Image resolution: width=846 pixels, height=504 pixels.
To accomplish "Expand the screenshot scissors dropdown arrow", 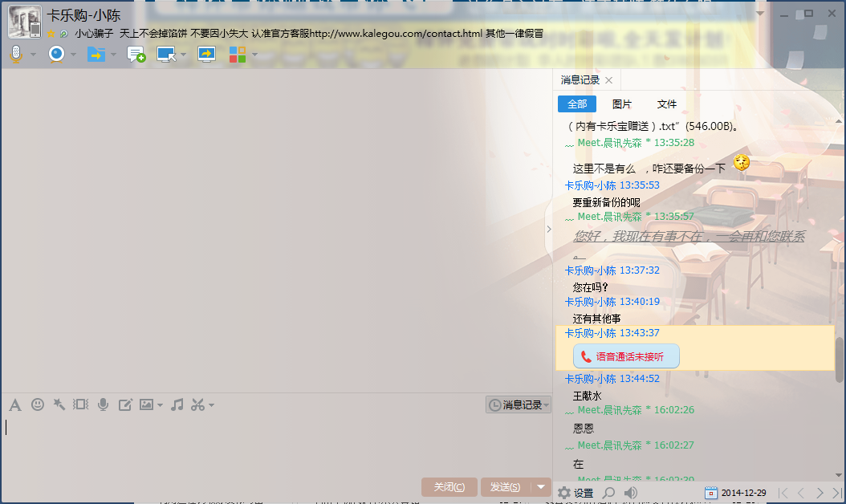I will tap(212, 405).
